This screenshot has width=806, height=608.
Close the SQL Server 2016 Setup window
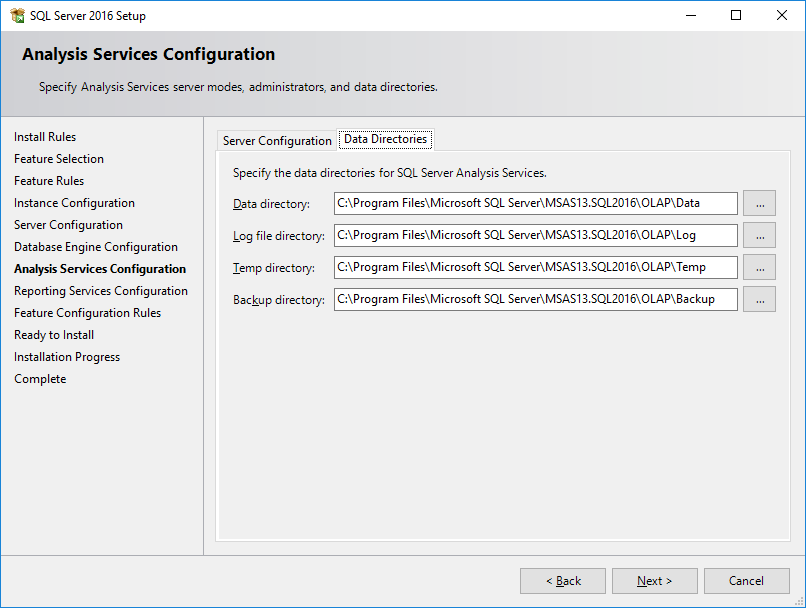[x=782, y=15]
